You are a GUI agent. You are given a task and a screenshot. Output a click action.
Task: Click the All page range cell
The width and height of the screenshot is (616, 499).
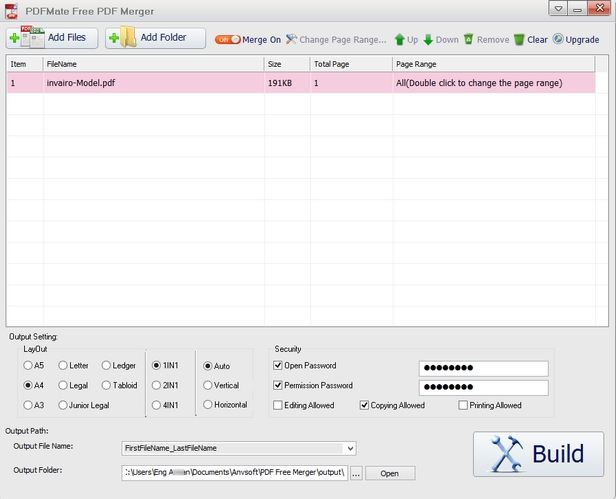[494, 83]
